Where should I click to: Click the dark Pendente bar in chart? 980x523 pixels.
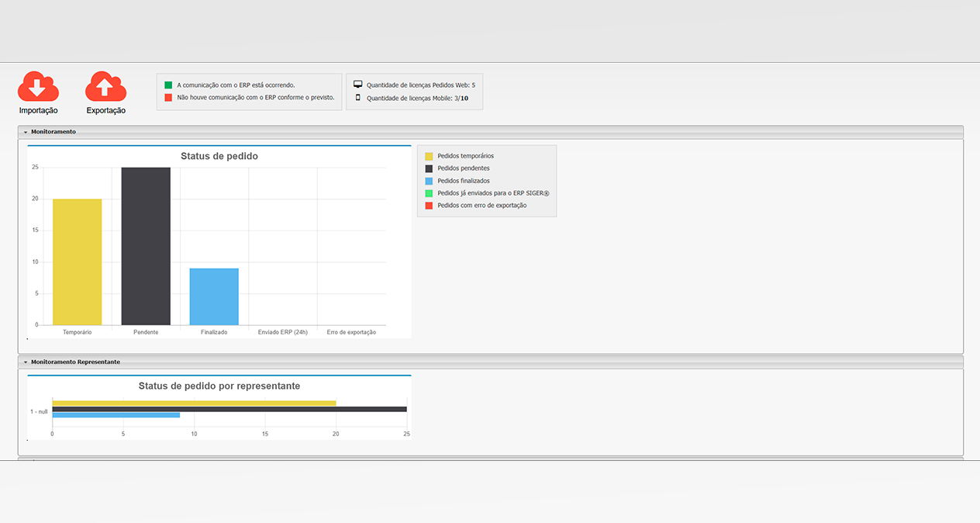pos(146,246)
